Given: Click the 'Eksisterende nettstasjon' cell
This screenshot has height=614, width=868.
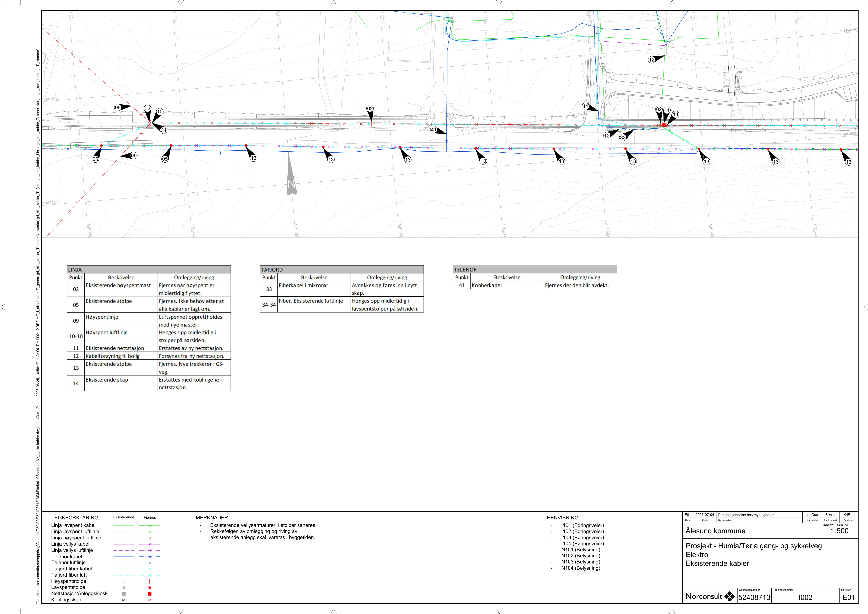Looking at the screenshot, I should click(x=121, y=348).
